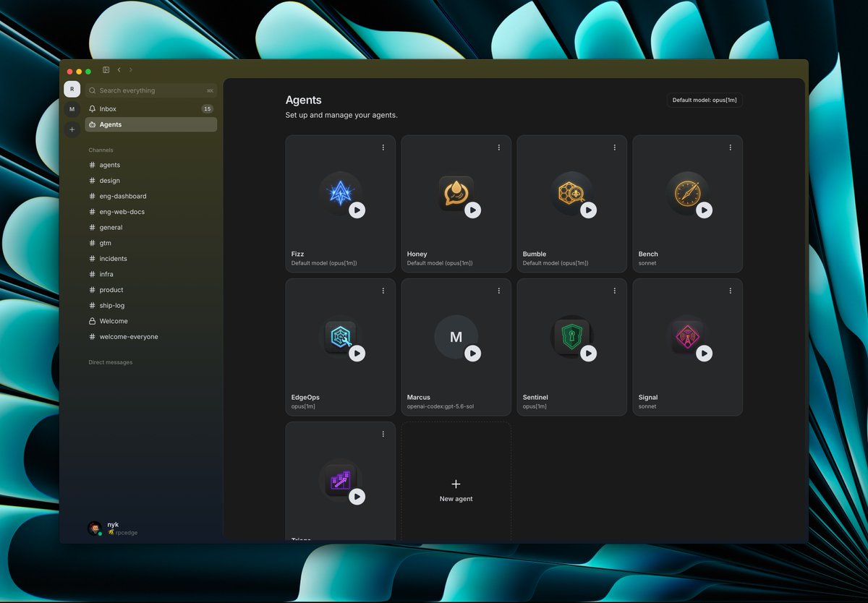Open the Default model opus[1m] selector

(705, 100)
